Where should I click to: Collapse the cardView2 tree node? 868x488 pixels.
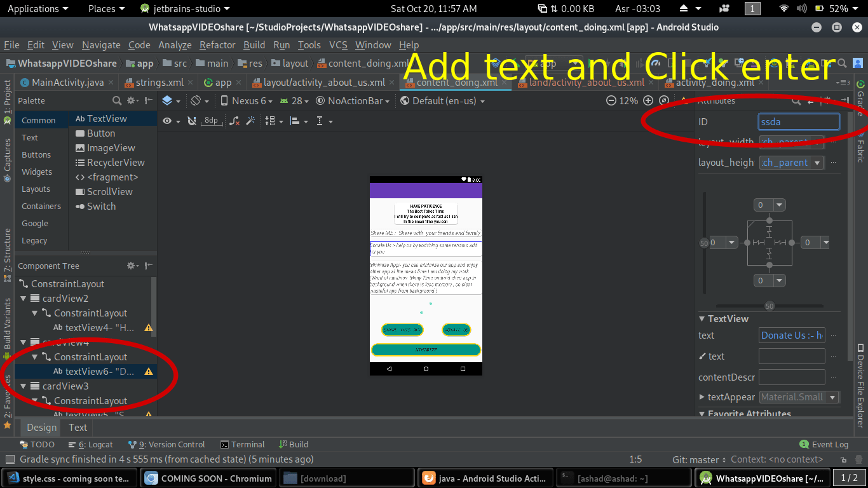[24, 299]
